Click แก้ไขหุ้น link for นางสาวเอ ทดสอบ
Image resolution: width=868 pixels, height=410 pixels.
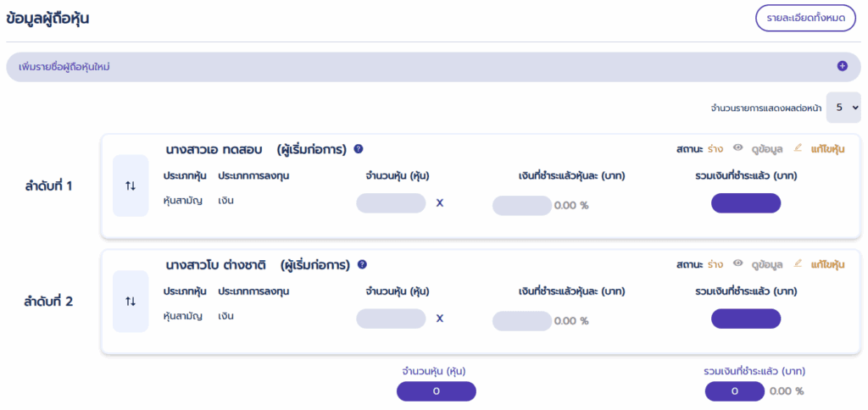pyautogui.click(x=827, y=149)
